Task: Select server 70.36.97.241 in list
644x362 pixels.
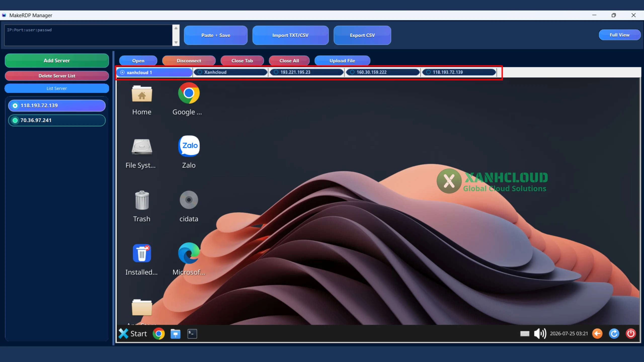Action: (x=57, y=120)
